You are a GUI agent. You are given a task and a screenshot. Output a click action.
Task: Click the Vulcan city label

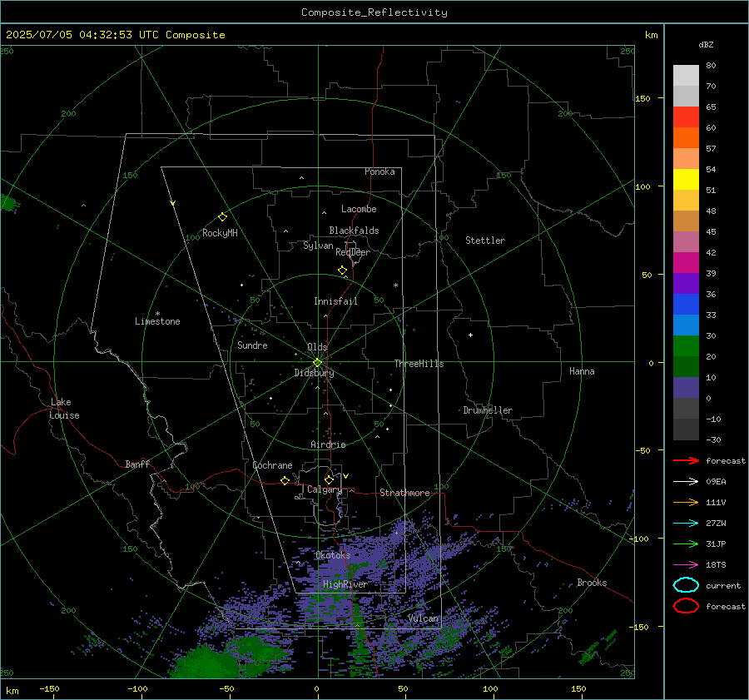424,618
